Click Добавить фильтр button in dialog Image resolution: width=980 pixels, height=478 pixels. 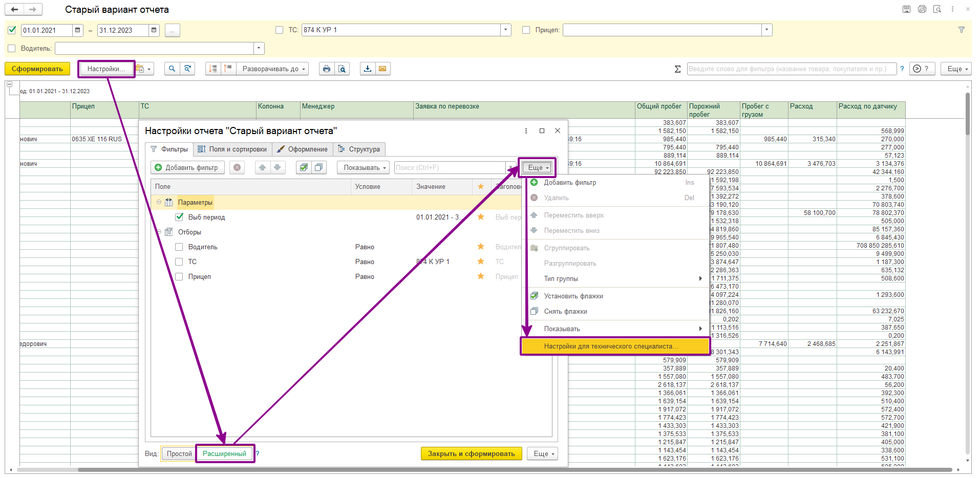187,167
